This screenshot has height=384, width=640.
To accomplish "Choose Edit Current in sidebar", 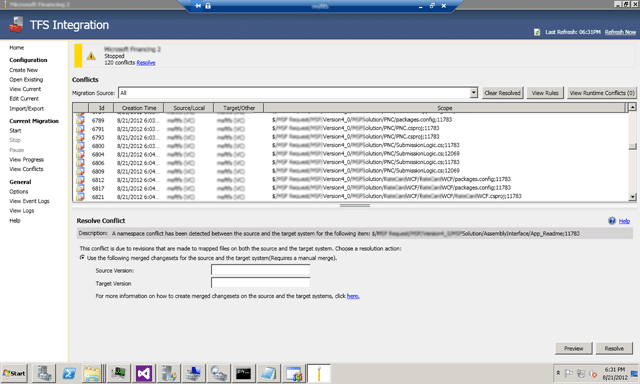I will click(24, 99).
